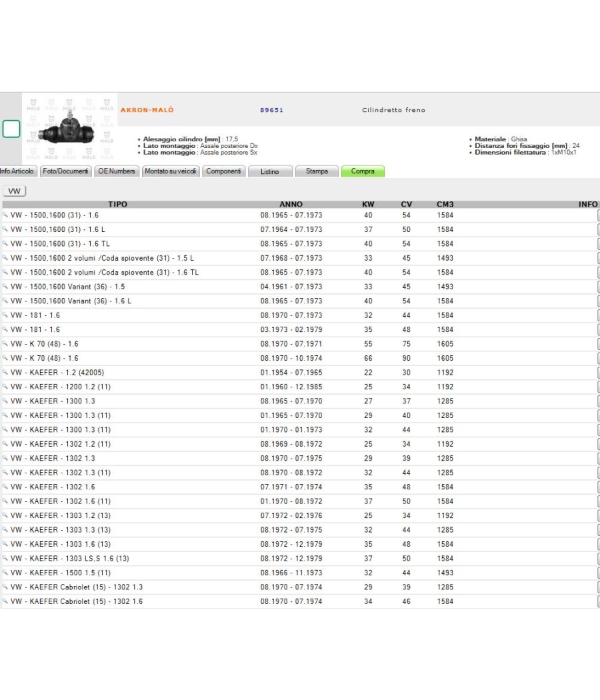Click magnifier icon for KAEFER - 1302 1.6 (11)
Image resolution: width=600 pixels, height=700 pixels.
(5, 501)
